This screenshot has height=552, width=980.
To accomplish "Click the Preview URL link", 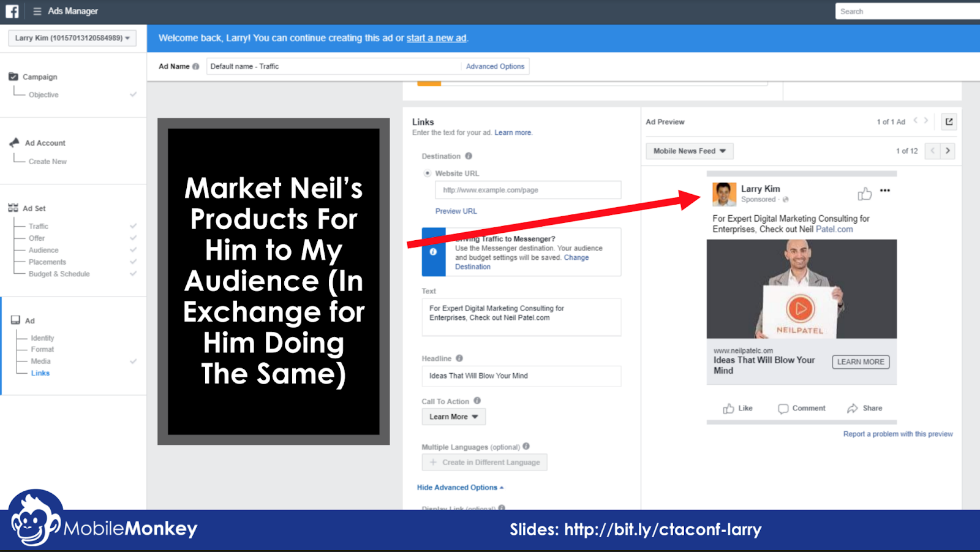I will pyautogui.click(x=456, y=211).
